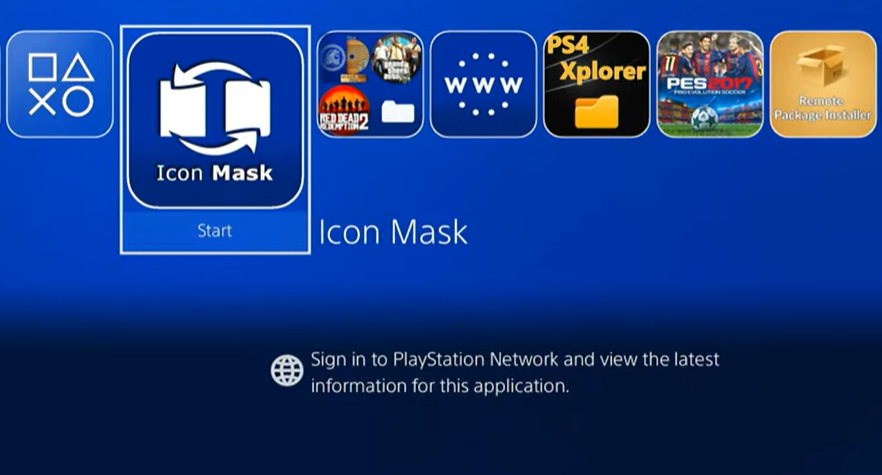
Task: Click the yellow folder in PS4 Xplorer
Action: (596, 111)
